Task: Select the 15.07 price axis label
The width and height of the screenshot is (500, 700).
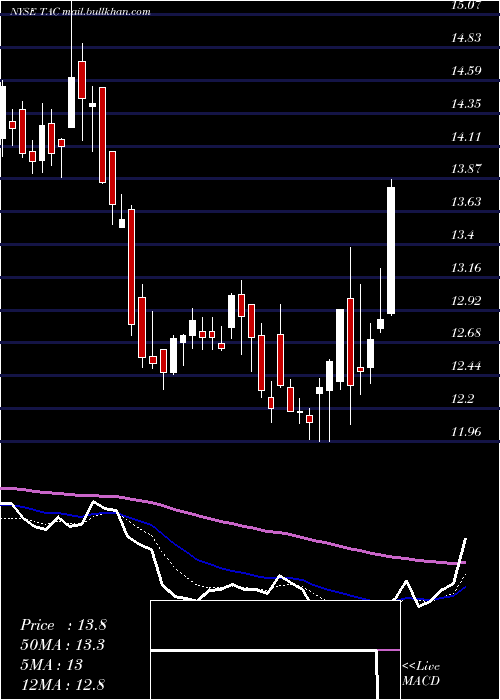Action: 466,5
